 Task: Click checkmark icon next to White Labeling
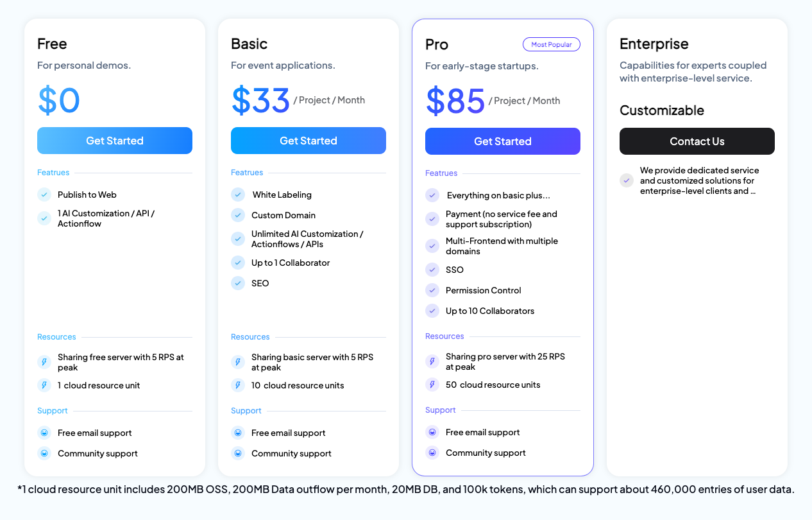click(x=238, y=195)
